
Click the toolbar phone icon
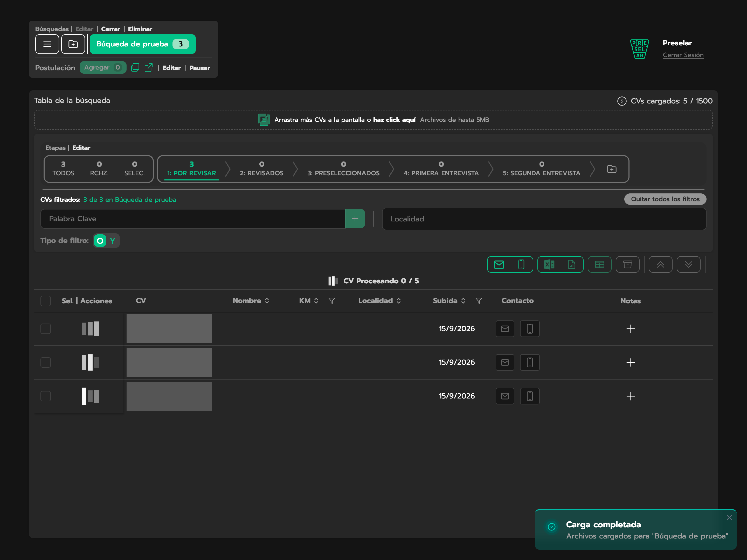pyautogui.click(x=521, y=264)
